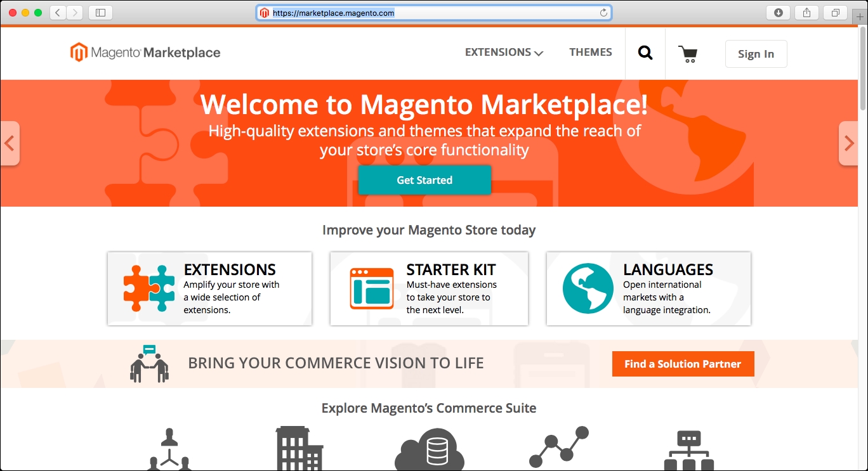The image size is (868, 471).
Task: Click the Get Started button
Action: (x=424, y=180)
